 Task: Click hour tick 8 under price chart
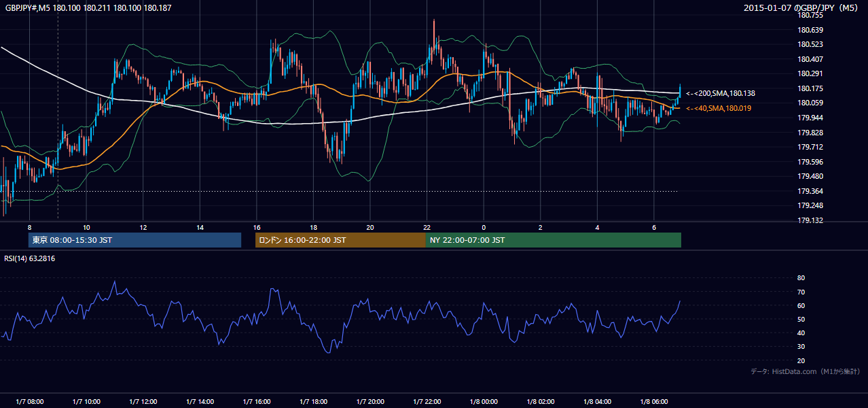(x=29, y=227)
